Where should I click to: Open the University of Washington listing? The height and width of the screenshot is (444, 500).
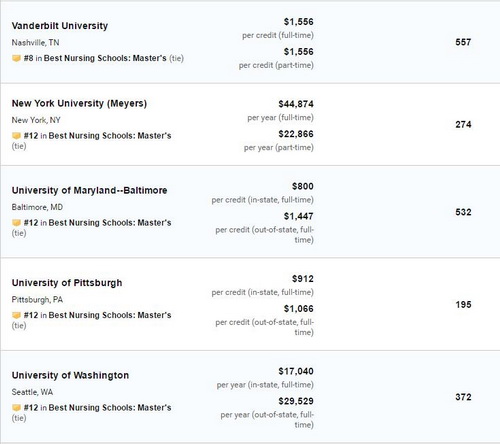tap(70, 375)
